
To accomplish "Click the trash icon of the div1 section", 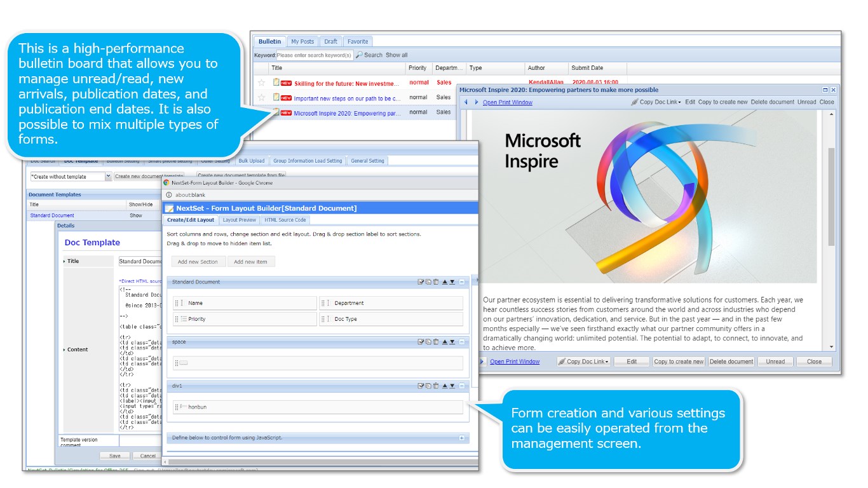I will click(436, 386).
